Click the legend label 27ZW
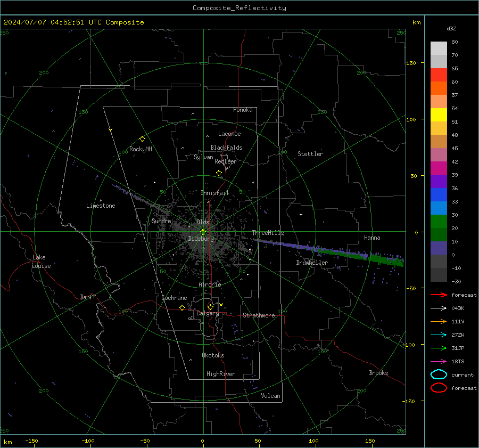The width and height of the screenshot is (479, 448). coord(458,335)
